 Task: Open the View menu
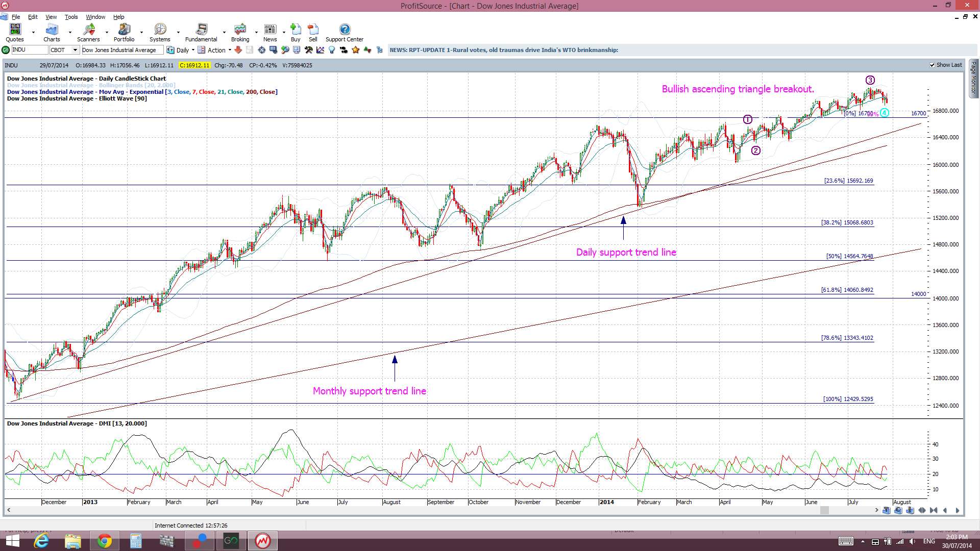[51, 17]
